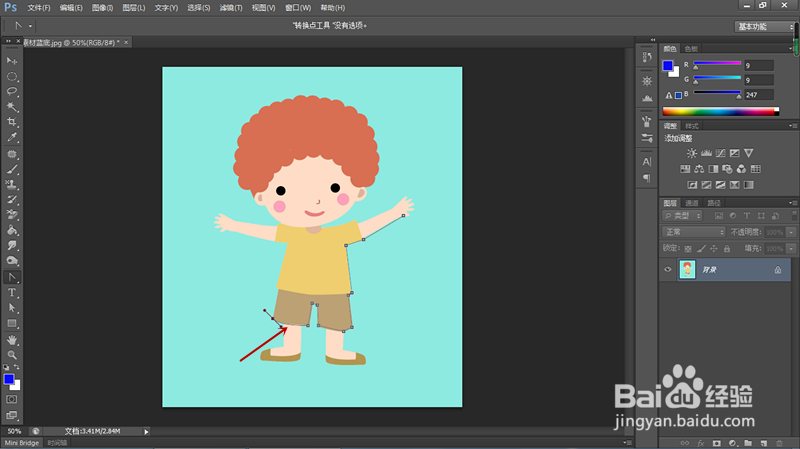Viewport: 800px width, 449px height.
Task: Switch foreground and background colors
Action: (17, 367)
